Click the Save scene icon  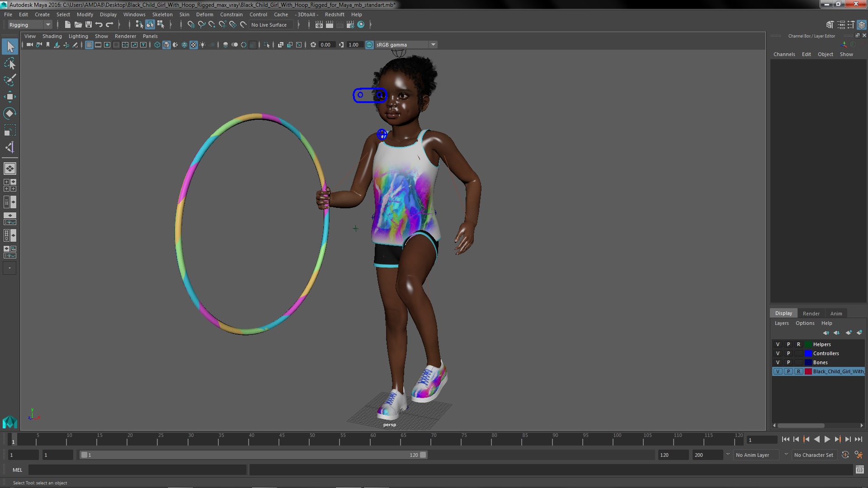[x=89, y=25]
